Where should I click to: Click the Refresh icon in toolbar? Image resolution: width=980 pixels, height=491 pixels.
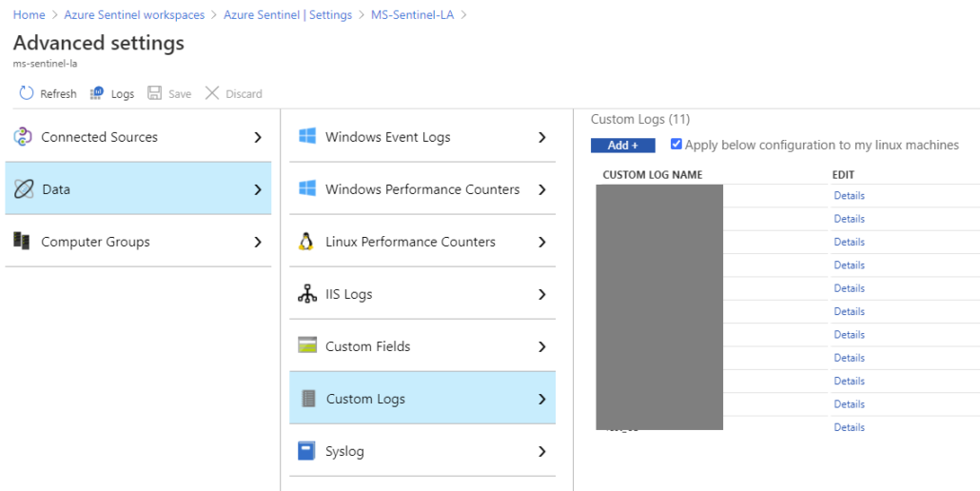click(27, 93)
